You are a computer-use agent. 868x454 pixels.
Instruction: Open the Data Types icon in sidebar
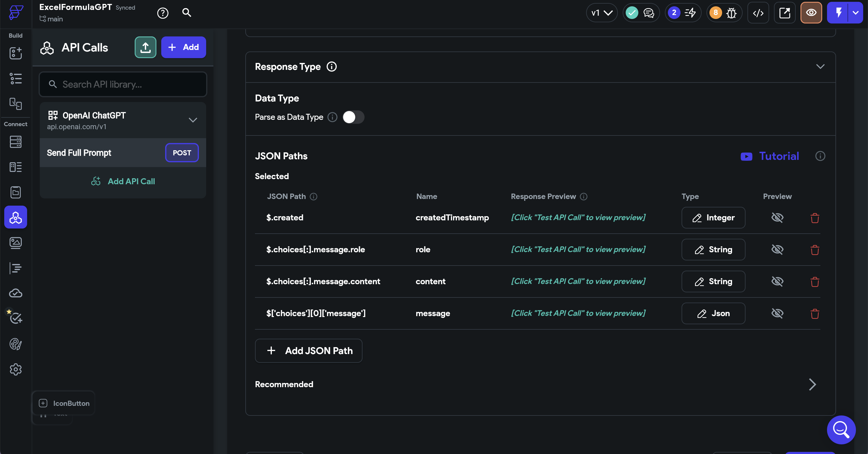15,167
